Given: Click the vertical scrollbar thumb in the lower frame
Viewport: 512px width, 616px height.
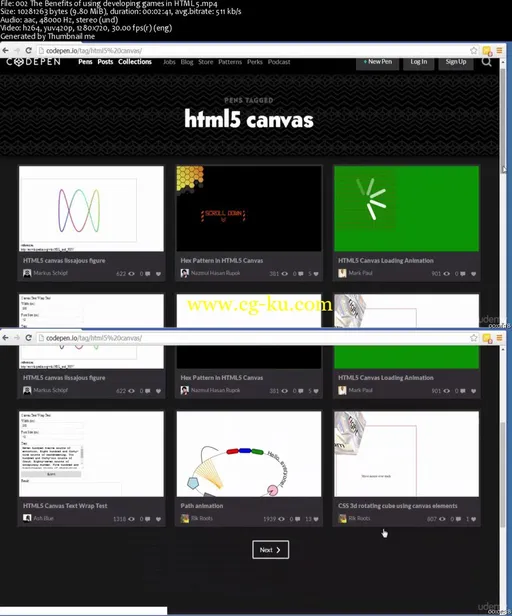Looking at the screenshot, I should tap(503, 474).
